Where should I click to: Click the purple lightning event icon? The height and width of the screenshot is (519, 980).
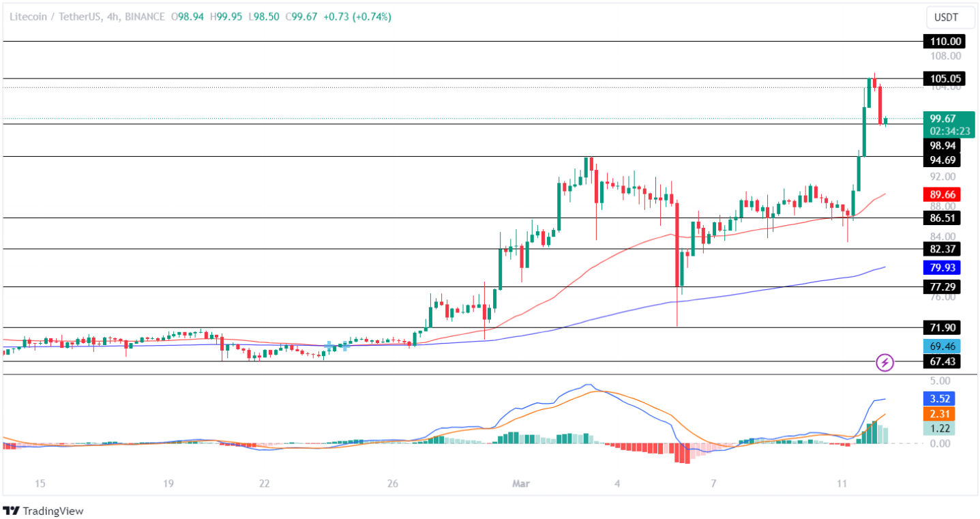point(885,363)
